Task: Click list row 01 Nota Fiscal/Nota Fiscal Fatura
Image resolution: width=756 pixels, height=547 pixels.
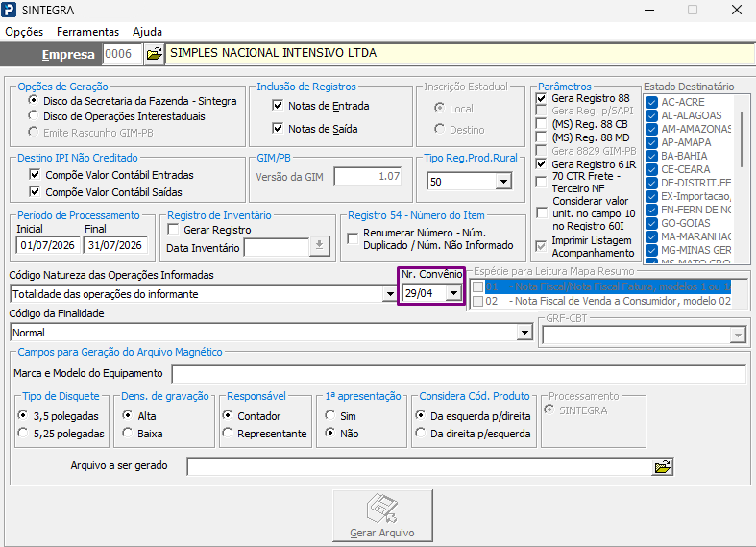Action: tap(601, 286)
